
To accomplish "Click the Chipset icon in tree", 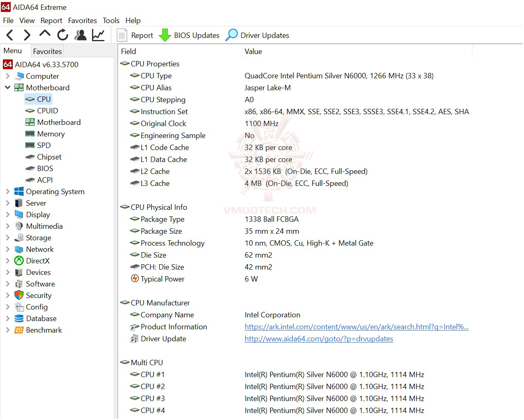I will point(30,157).
